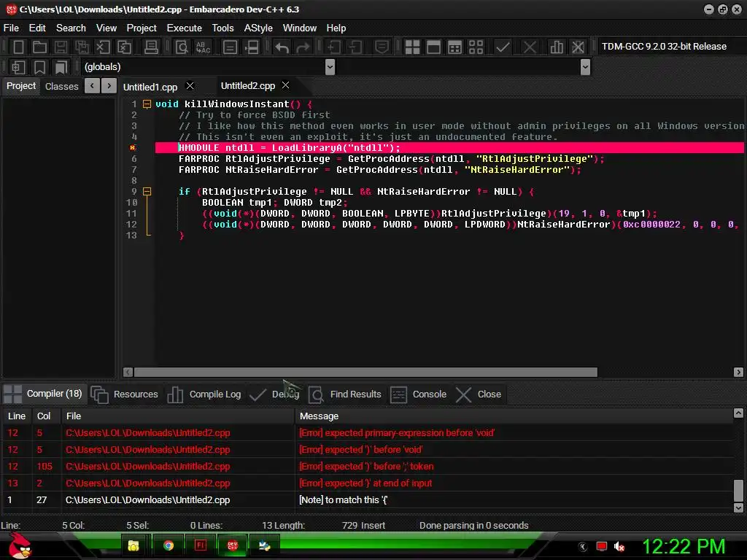Undo the last edit

[x=282, y=47]
